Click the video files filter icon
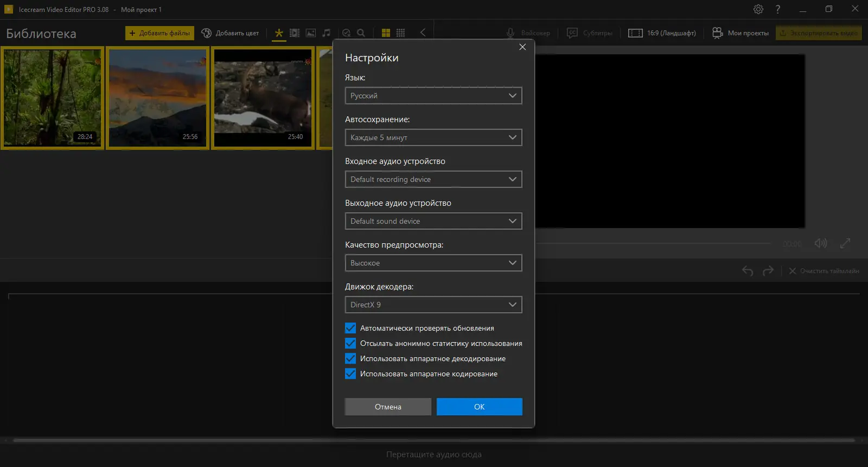This screenshot has height=467, width=868. tap(295, 33)
